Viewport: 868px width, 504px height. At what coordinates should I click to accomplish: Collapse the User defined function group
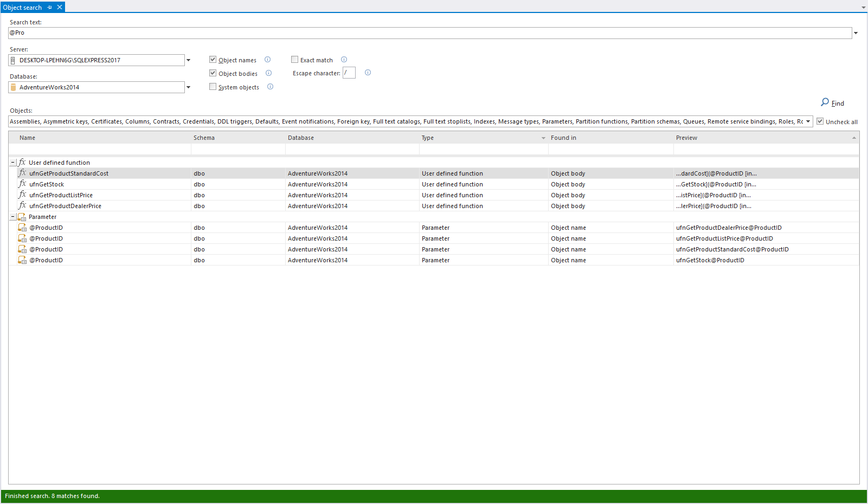(x=13, y=163)
